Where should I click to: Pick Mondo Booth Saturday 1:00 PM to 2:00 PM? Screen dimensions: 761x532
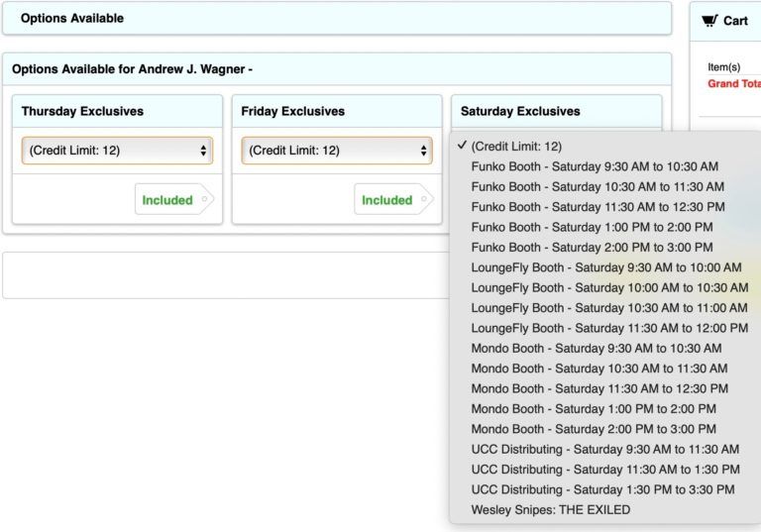[x=605, y=409]
